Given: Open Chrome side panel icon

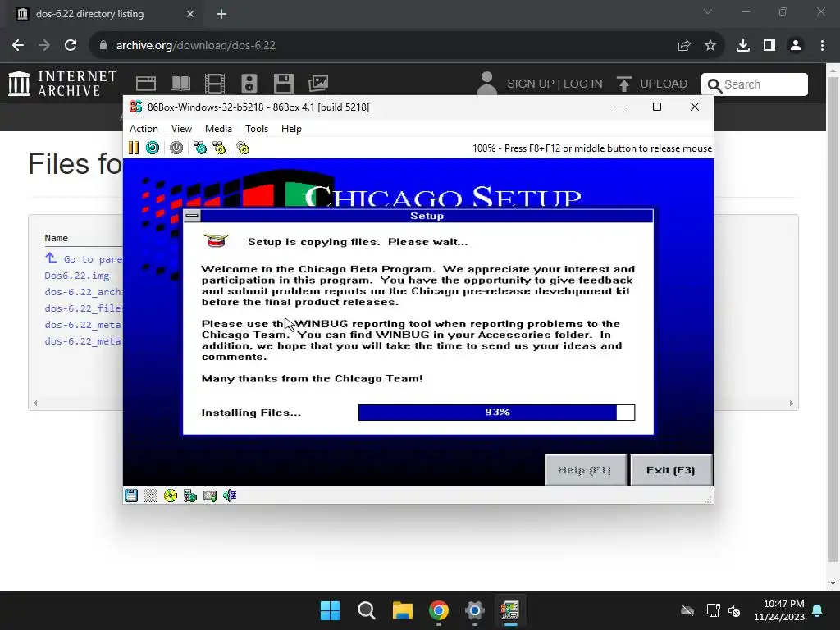Looking at the screenshot, I should click(769, 46).
